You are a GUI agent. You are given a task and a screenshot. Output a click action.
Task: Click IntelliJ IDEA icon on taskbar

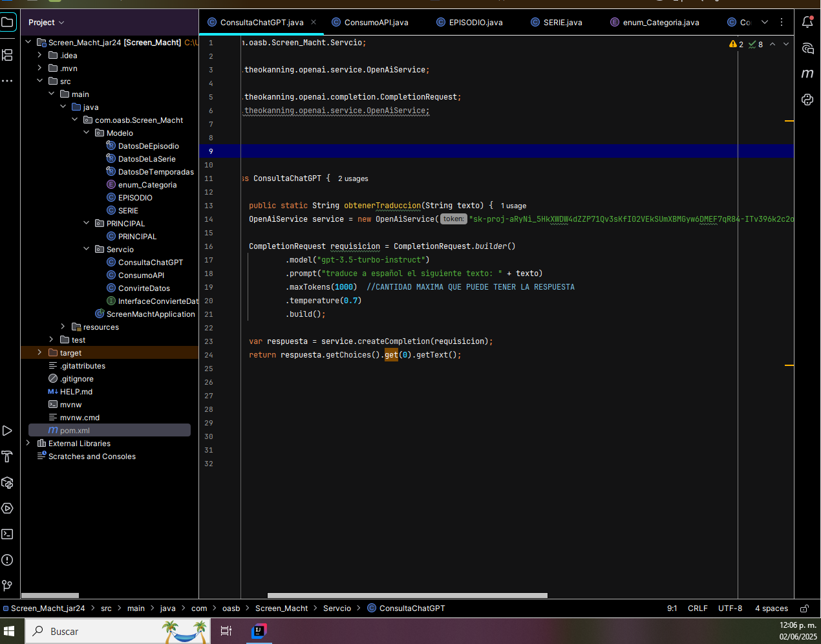[259, 630]
